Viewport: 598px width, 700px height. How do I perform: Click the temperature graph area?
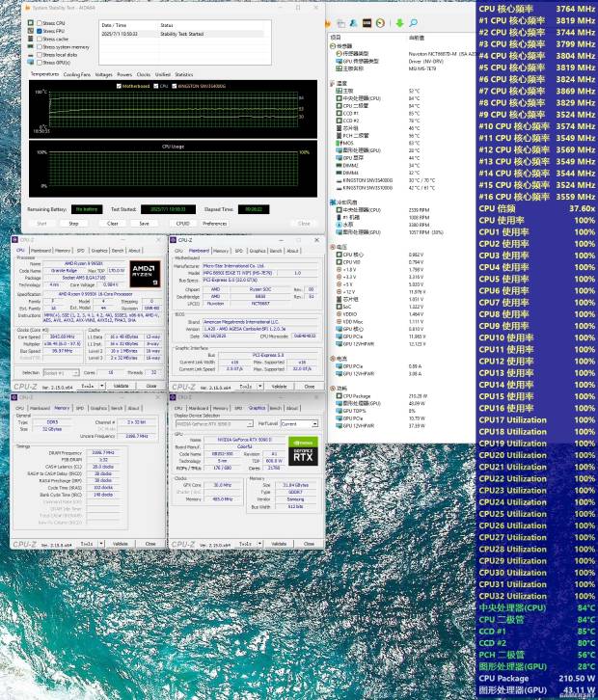coord(174,109)
